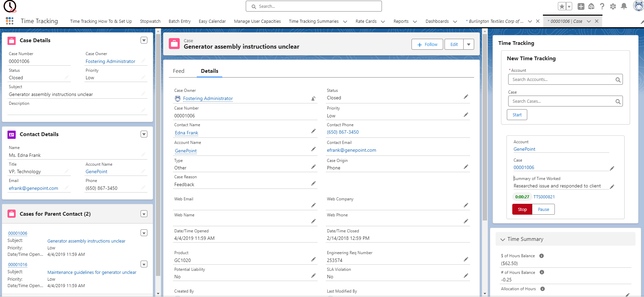644x297 pixels.
Task: Open the Global Actions plus icon
Action: pos(581,6)
